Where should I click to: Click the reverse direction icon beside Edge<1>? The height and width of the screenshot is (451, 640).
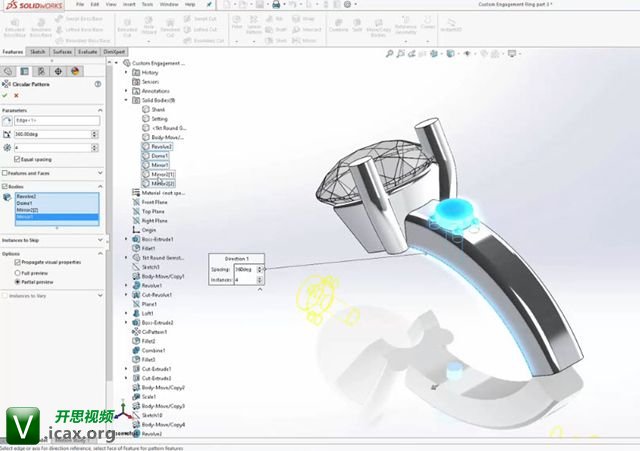tap(7, 120)
